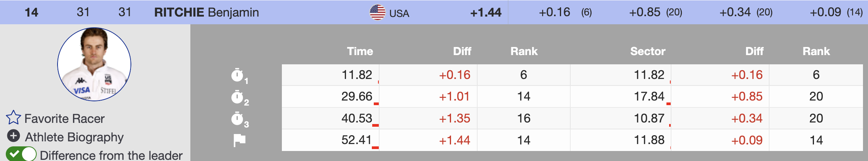Click the third intermediate stopwatch icon
Viewport: 868px width, 161px height.
(237, 119)
